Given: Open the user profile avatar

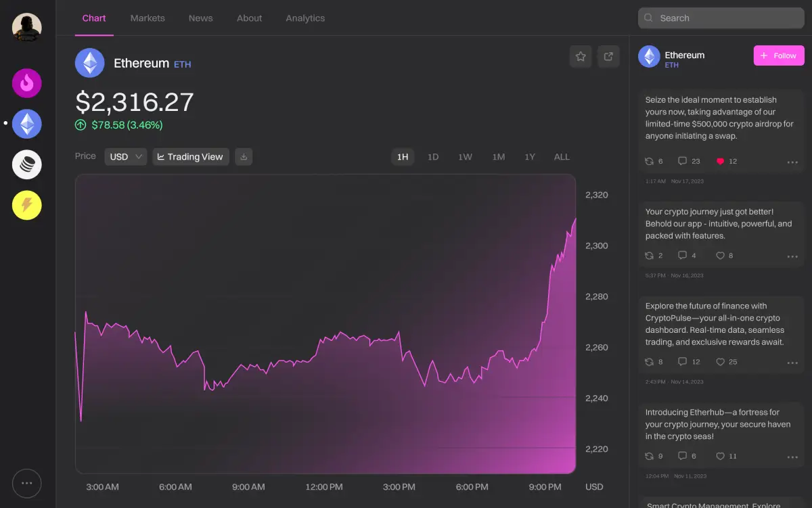Looking at the screenshot, I should pos(27,27).
